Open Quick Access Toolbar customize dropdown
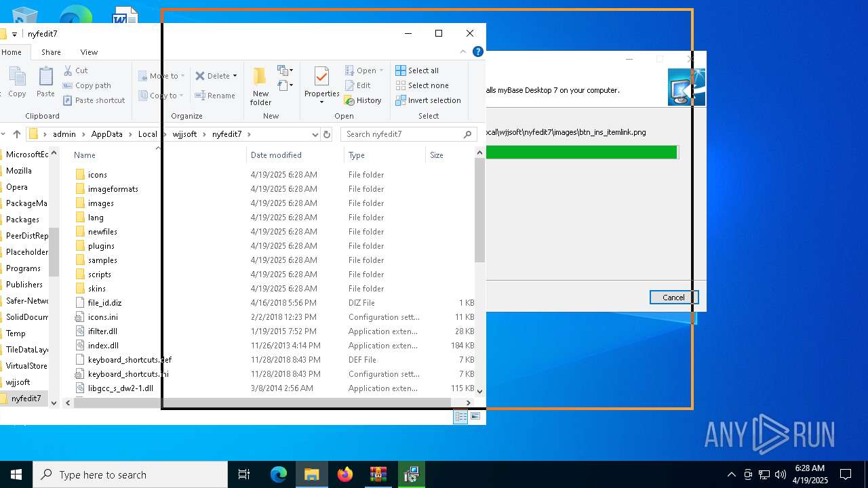Image resolution: width=868 pixels, height=488 pixels. pos(14,34)
